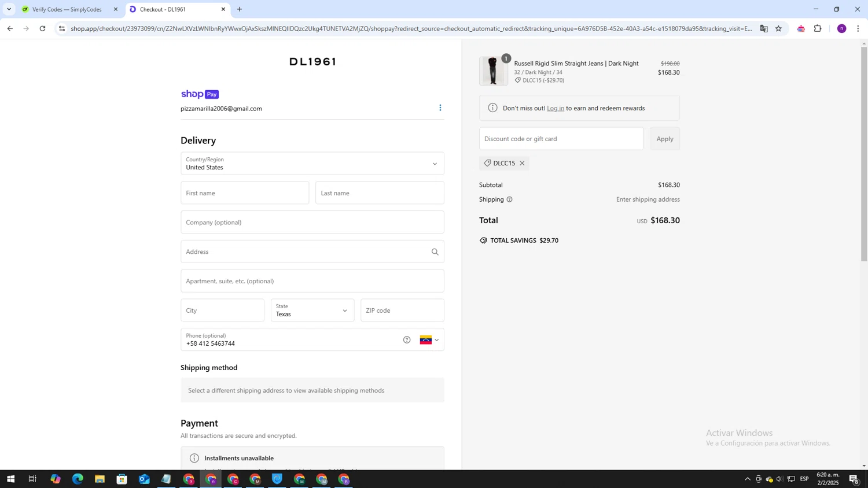Click the City field
The image size is (868, 488).
tap(222, 310)
